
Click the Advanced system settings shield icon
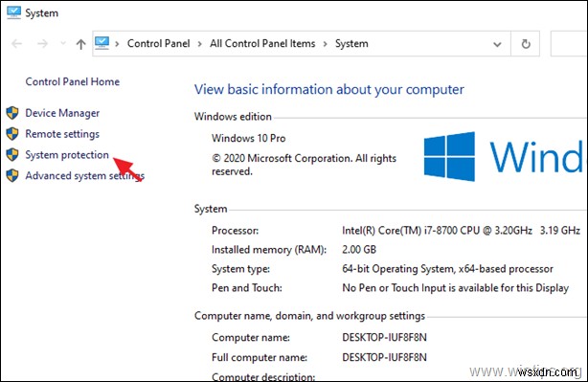pyautogui.click(x=12, y=175)
